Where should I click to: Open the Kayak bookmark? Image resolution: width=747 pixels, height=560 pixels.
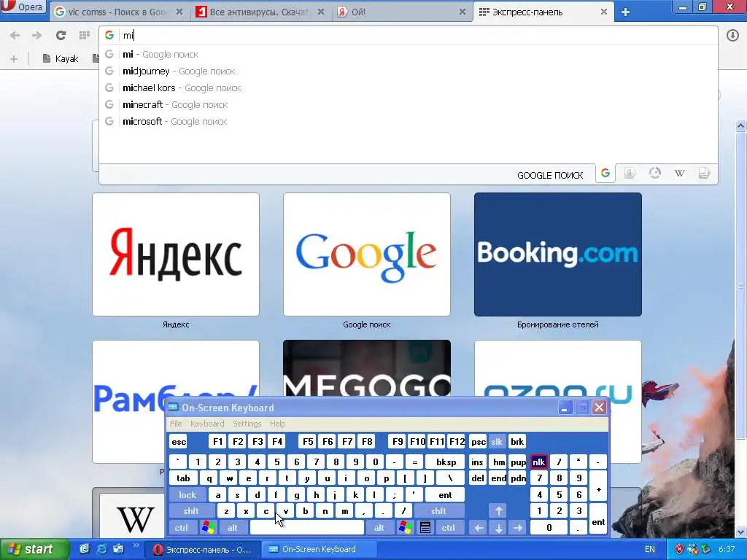point(61,58)
